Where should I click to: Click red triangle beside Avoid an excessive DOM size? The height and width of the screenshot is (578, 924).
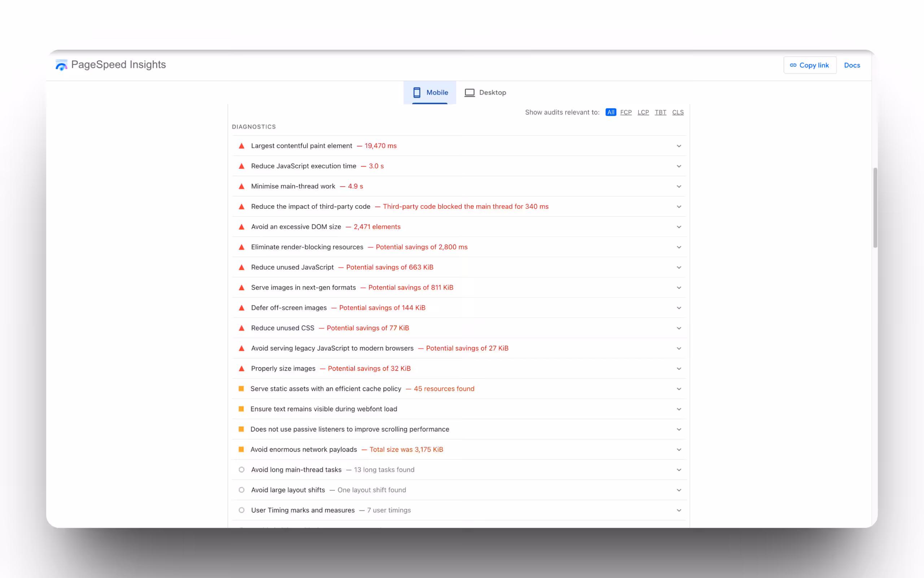click(x=241, y=227)
